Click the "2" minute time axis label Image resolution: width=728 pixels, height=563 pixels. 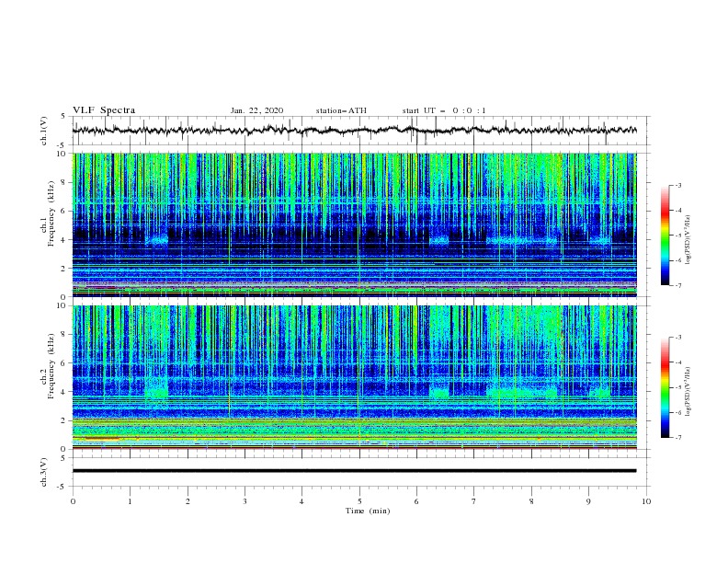(x=188, y=501)
